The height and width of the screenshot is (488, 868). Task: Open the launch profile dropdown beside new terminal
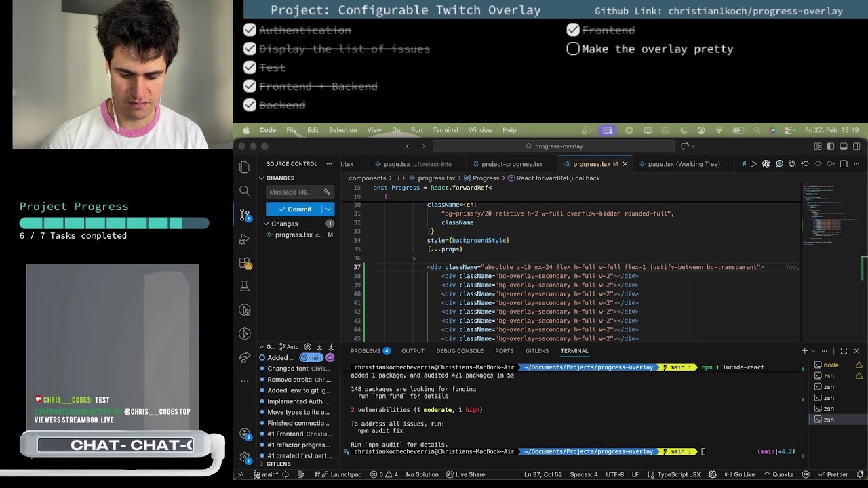pyautogui.click(x=813, y=351)
